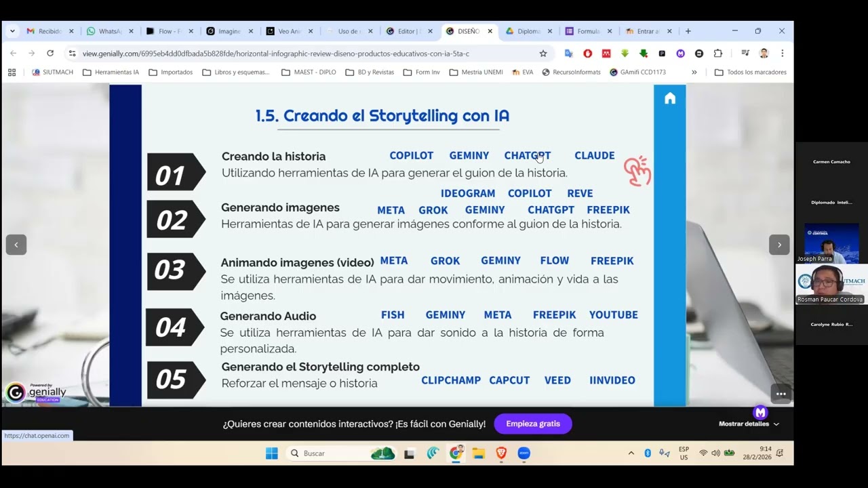
Task: Click the pink tap-hand interactive icon
Action: click(x=637, y=171)
